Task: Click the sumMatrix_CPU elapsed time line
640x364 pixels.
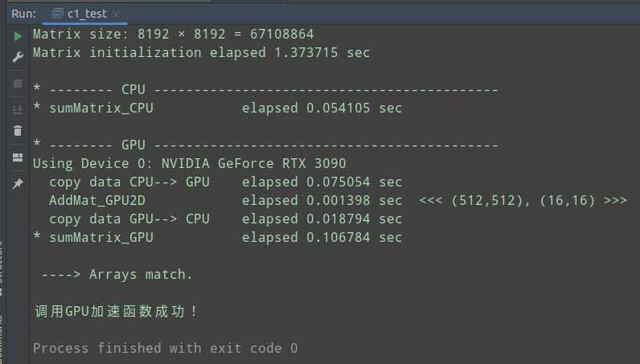Action: point(217,108)
